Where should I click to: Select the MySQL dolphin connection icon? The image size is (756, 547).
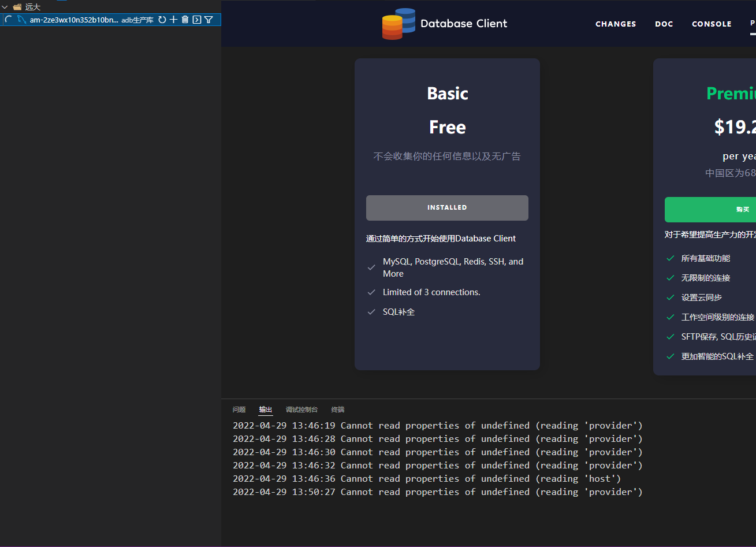[20, 20]
